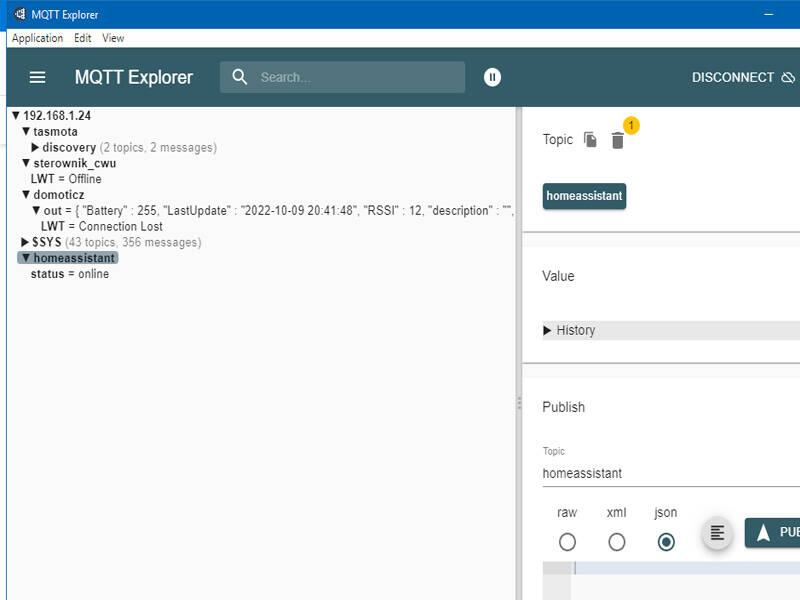Copy topic to clipboard icon

point(590,139)
